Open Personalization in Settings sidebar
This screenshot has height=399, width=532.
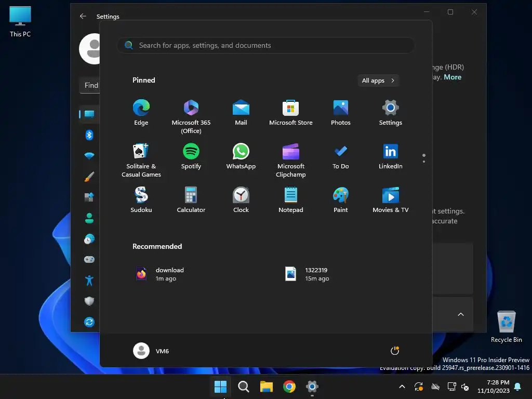89,177
